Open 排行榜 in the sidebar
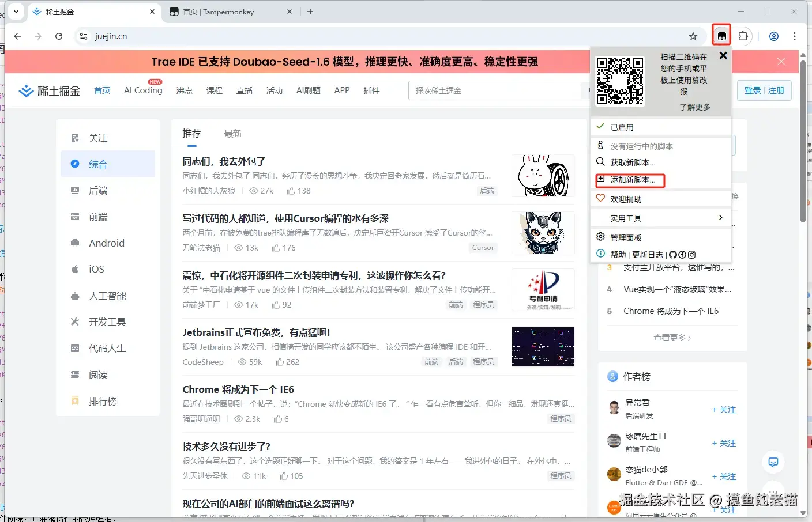The height and width of the screenshot is (522, 812). point(108,402)
